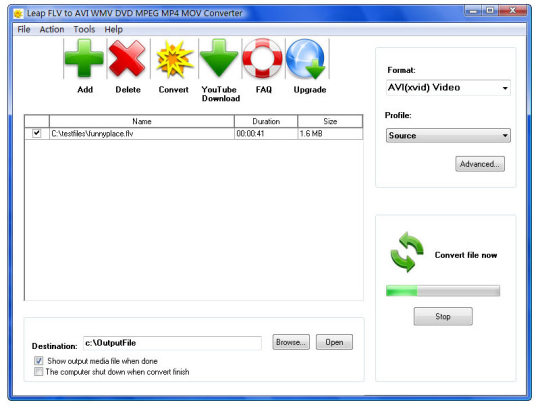Click the Open destination button
Screen dimensions: 540x405
click(334, 342)
